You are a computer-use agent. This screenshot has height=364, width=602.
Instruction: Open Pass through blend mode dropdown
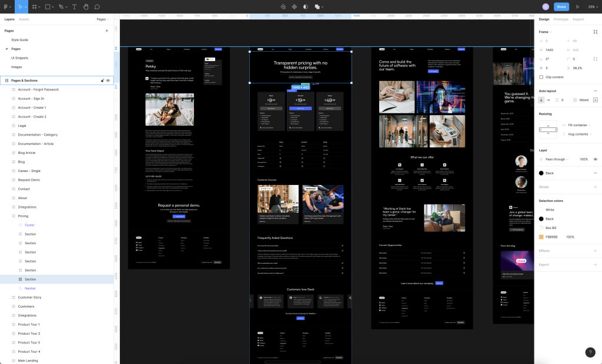(557, 159)
